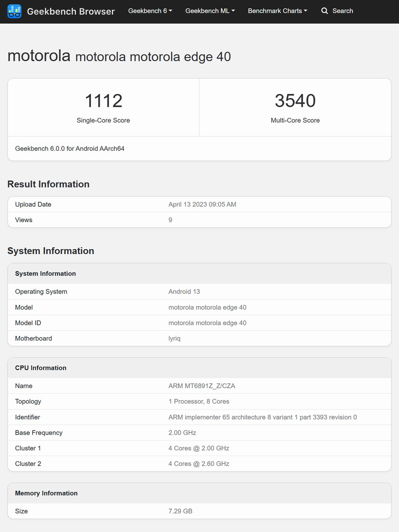Image resolution: width=399 pixels, height=532 pixels.
Task: Select the motherboard value lyriq
Action: (174, 339)
